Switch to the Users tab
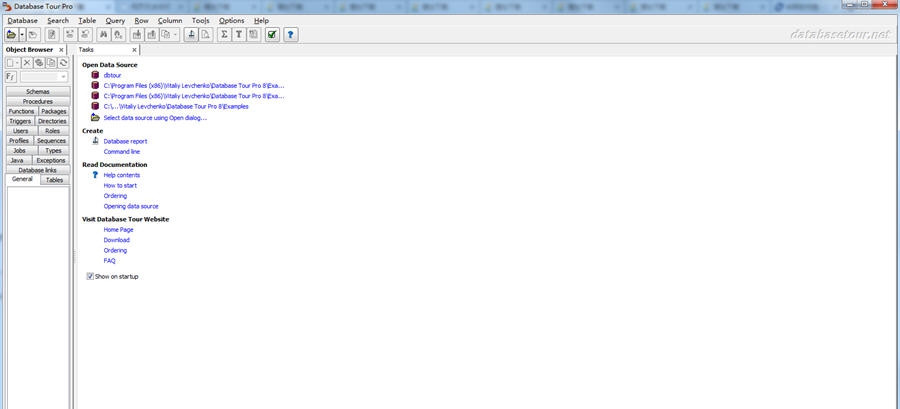Viewport: 900px width, 409px height. point(21,131)
